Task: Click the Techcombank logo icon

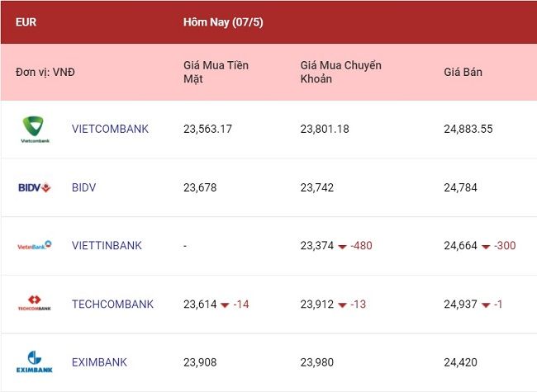Action: pos(34,303)
